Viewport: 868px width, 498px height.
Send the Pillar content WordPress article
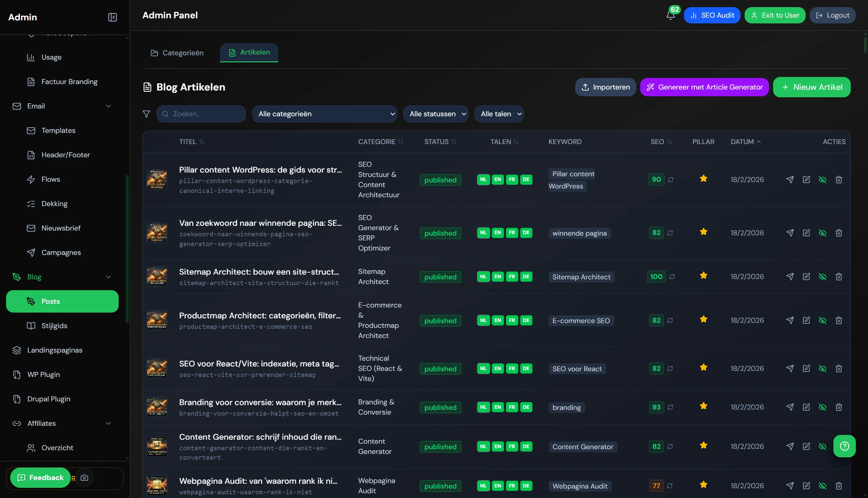[790, 180]
